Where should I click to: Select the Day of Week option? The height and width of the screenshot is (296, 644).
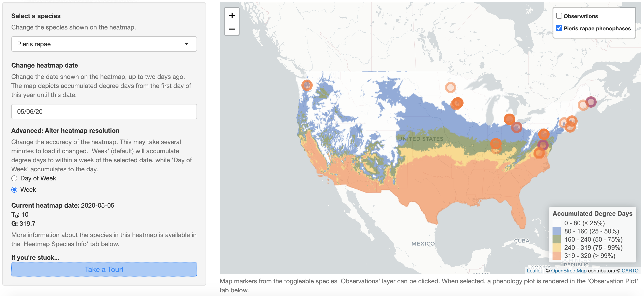14,178
